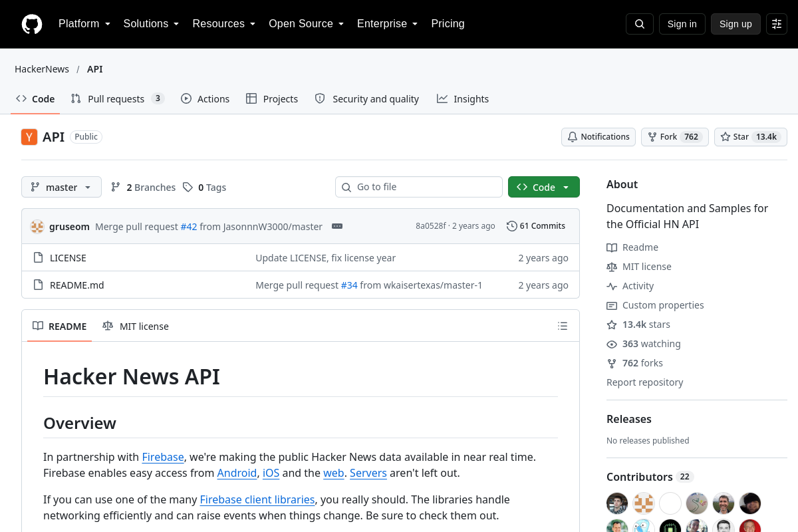Image resolution: width=798 pixels, height=532 pixels.
Task: Open Custom properties link
Action: click(655, 305)
